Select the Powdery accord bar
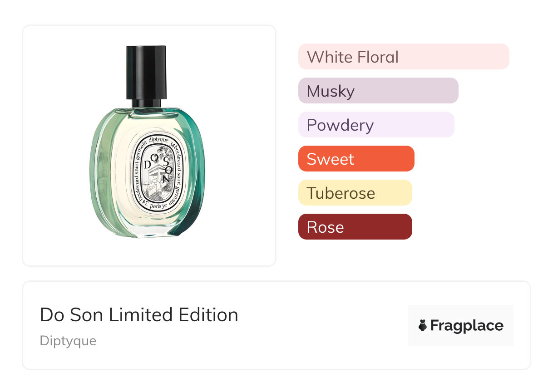The image size is (553, 392). (376, 125)
